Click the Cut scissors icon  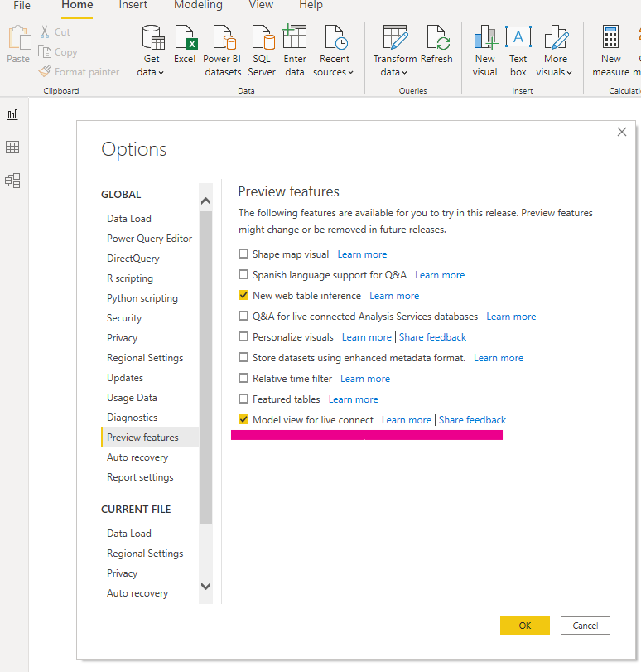tap(45, 31)
